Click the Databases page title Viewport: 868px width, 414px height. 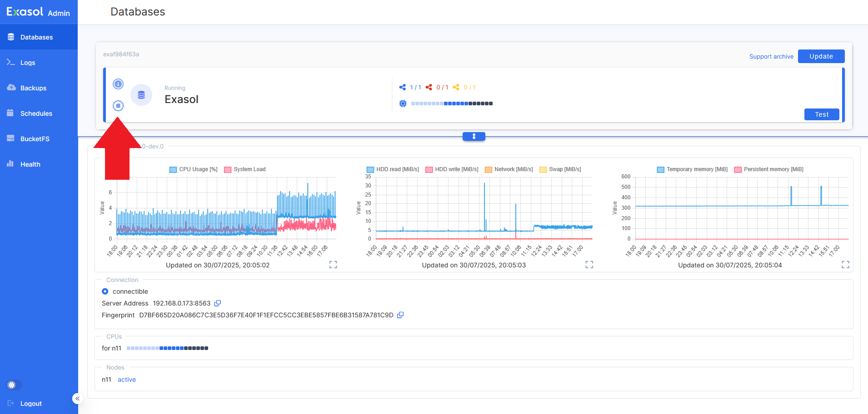[x=138, y=12]
